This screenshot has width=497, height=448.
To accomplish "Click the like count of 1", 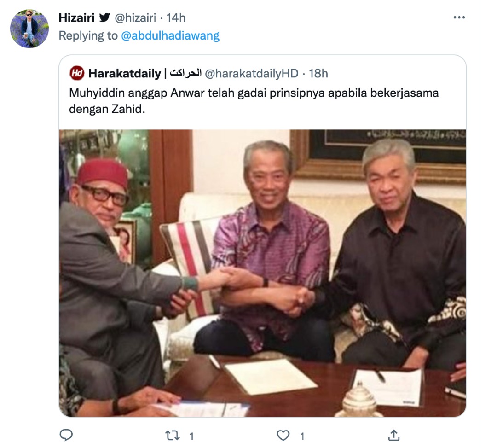I will pos(302,436).
